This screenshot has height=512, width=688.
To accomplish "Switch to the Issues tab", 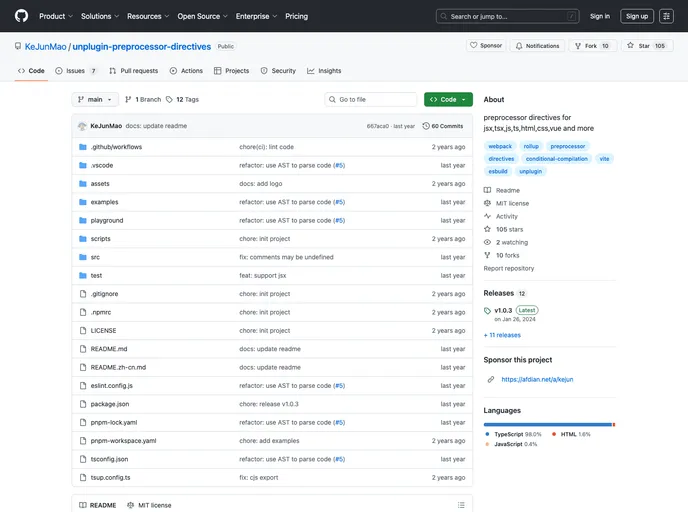I will click(x=75, y=71).
